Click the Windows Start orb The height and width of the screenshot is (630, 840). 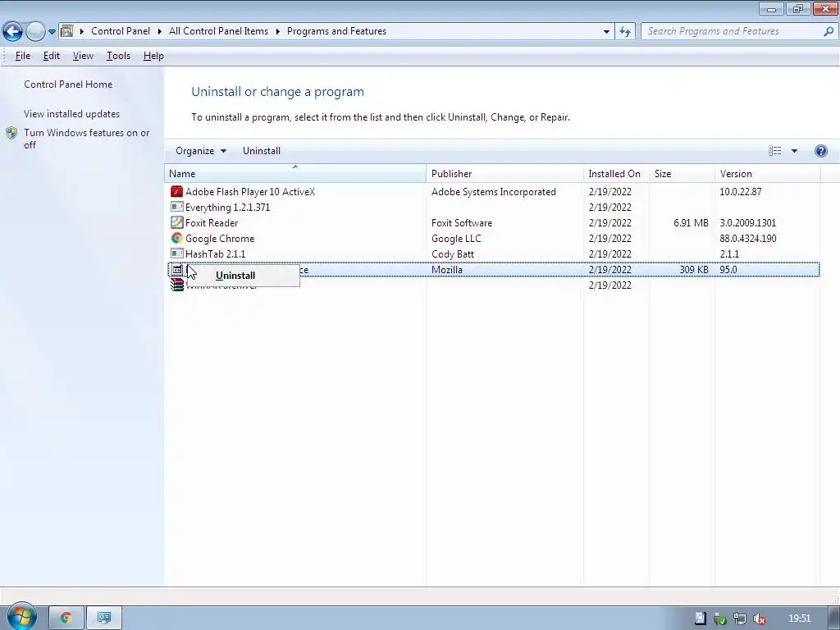tap(21, 617)
